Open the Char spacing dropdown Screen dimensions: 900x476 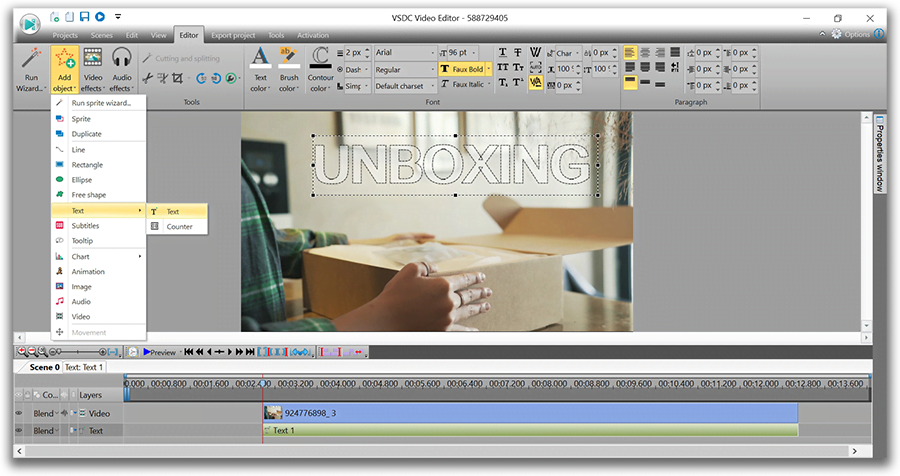pos(568,53)
